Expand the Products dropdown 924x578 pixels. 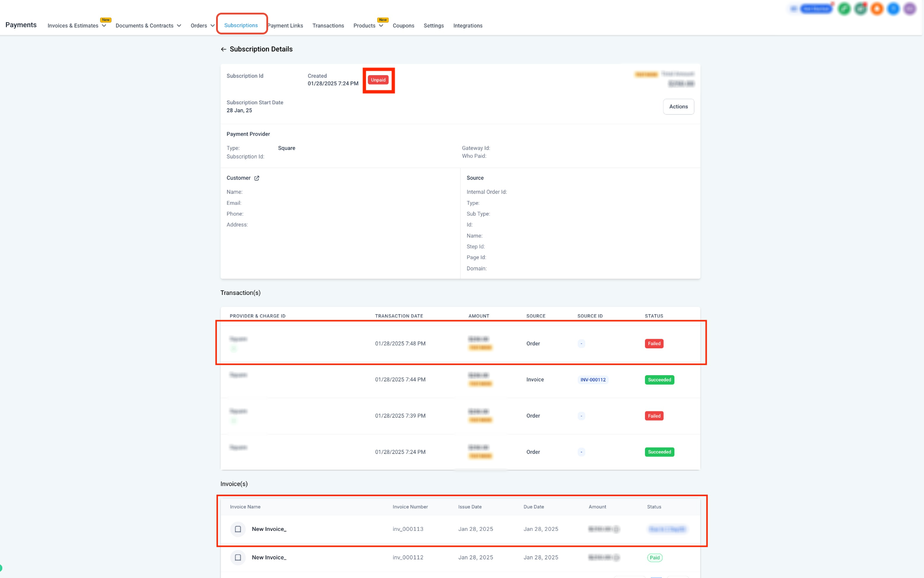pos(368,26)
